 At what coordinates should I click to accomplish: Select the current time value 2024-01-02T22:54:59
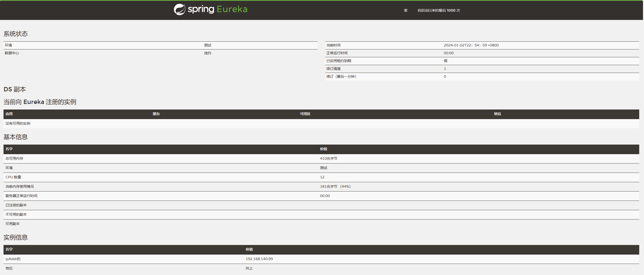coord(471,45)
